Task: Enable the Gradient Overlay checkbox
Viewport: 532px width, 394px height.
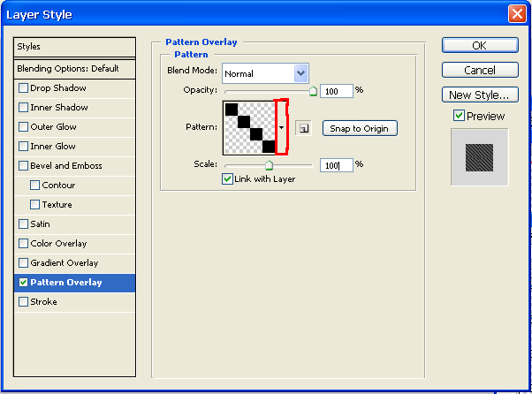Action: click(23, 262)
